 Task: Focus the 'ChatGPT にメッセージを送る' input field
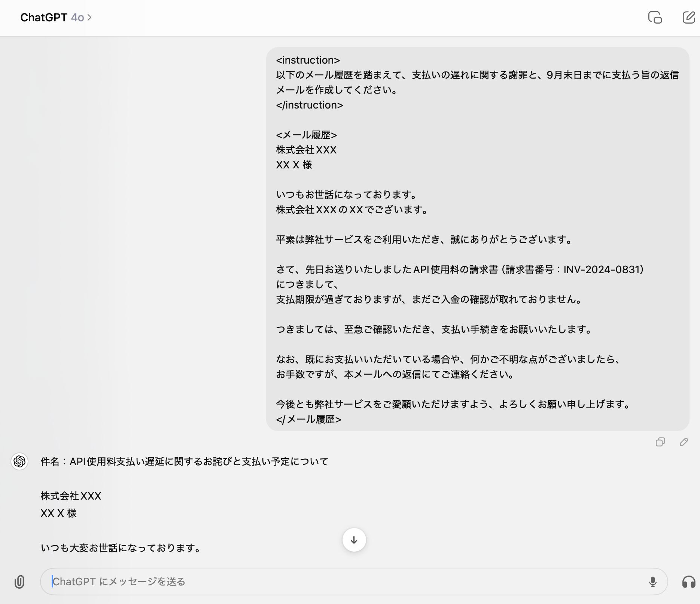pyautogui.click(x=337, y=582)
